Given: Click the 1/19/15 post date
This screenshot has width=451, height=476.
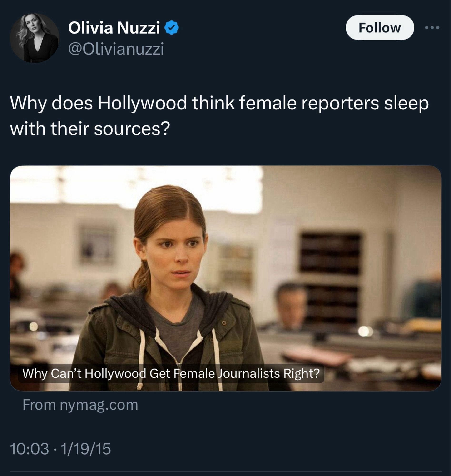Looking at the screenshot, I should (x=86, y=449).
